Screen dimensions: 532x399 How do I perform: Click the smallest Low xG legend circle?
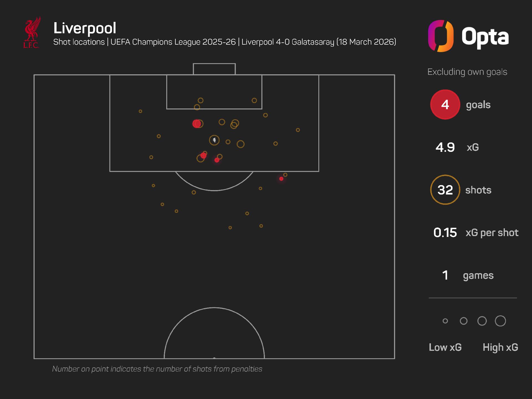tap(445, 321)
